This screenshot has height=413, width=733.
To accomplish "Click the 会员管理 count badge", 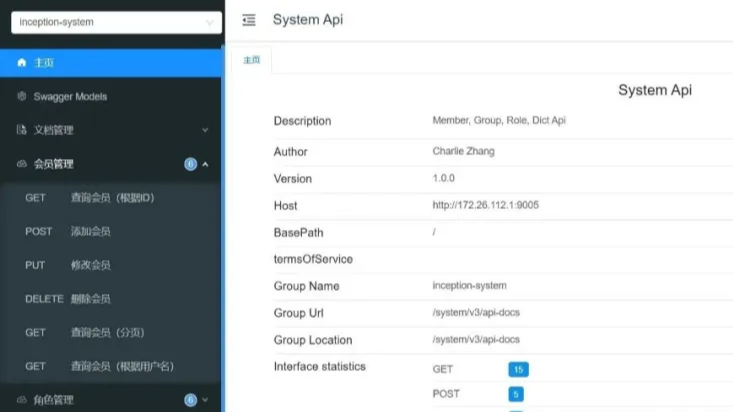I will tap(190, 164).
